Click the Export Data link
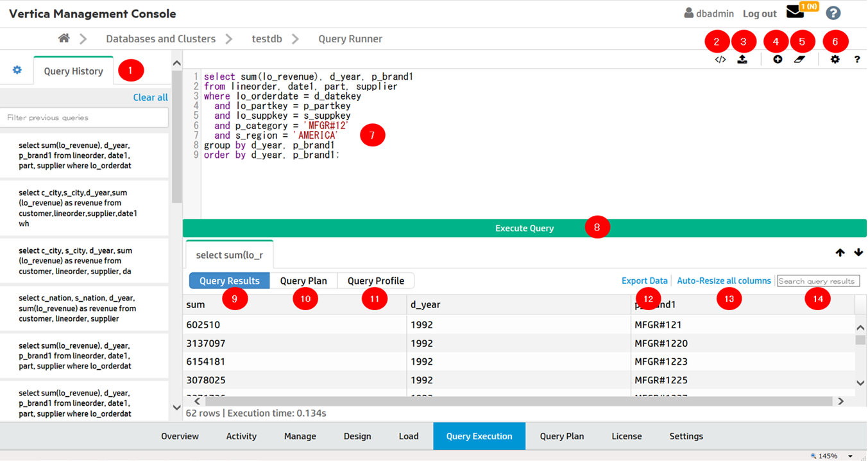This screenshot has width=868, height=461. pyautogui.click(x=645, y=281)
